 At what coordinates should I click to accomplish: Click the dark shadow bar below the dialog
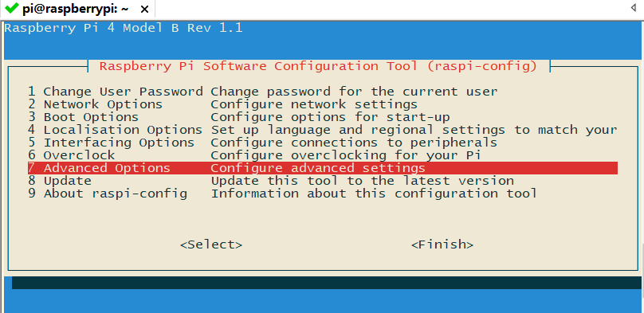coord(327,283)
